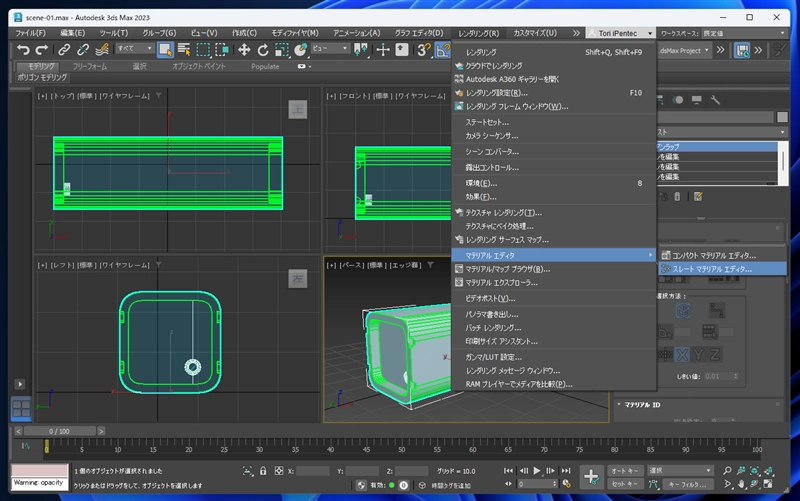This screenshot has width=800, height=501.
Task: Open the selection filter すべて dropdown
Action: [133, 49]
